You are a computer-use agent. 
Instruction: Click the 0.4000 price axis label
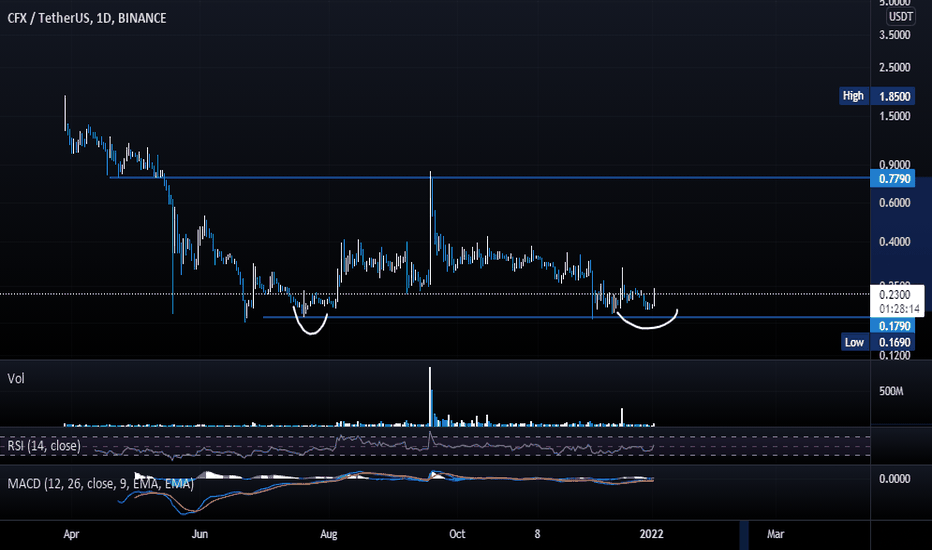coord(895,241)
